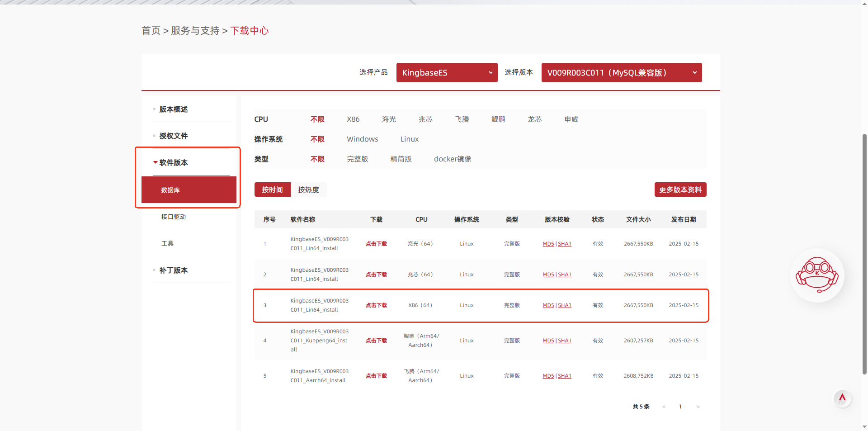Select 不限 for 类型 filter

317,159
